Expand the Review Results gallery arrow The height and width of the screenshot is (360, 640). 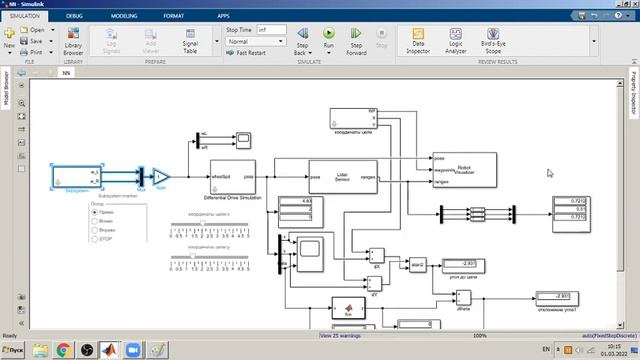[594, 41]
